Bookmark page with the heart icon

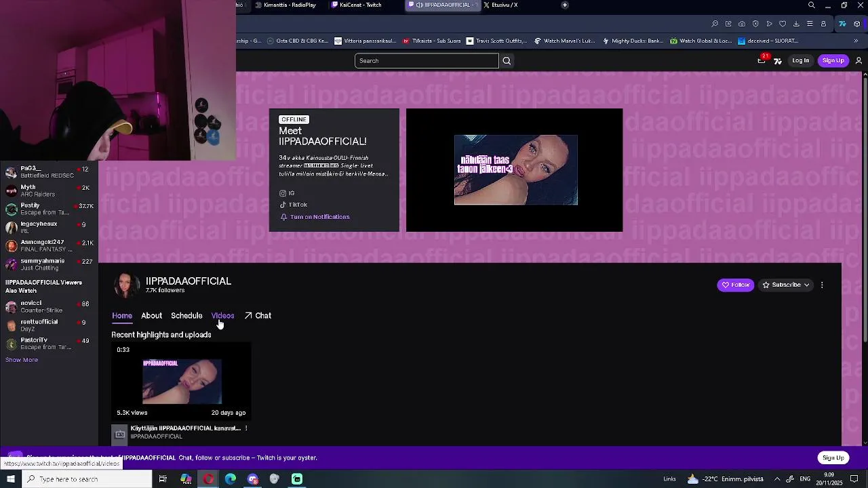tap(783, 24)
